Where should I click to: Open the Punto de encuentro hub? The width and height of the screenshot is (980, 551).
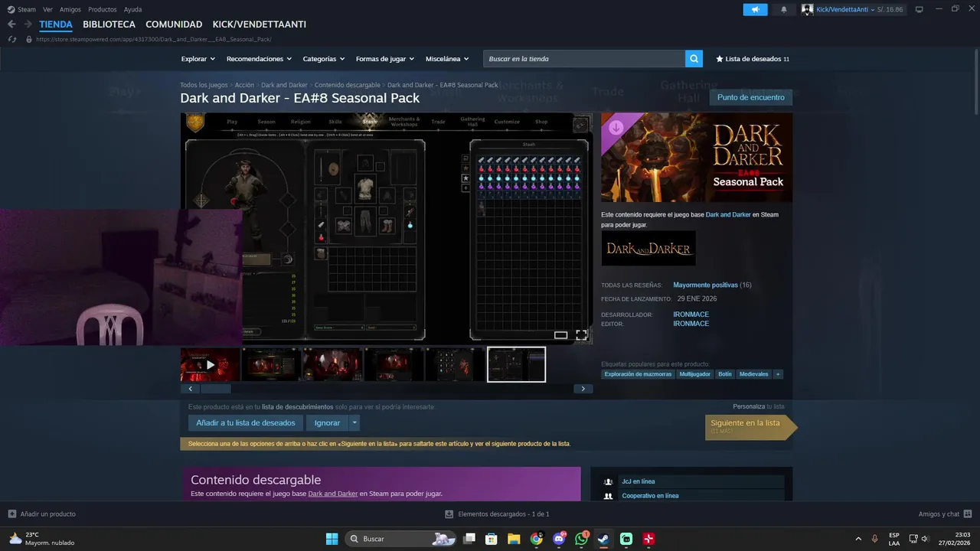click(x=751, y=97)
